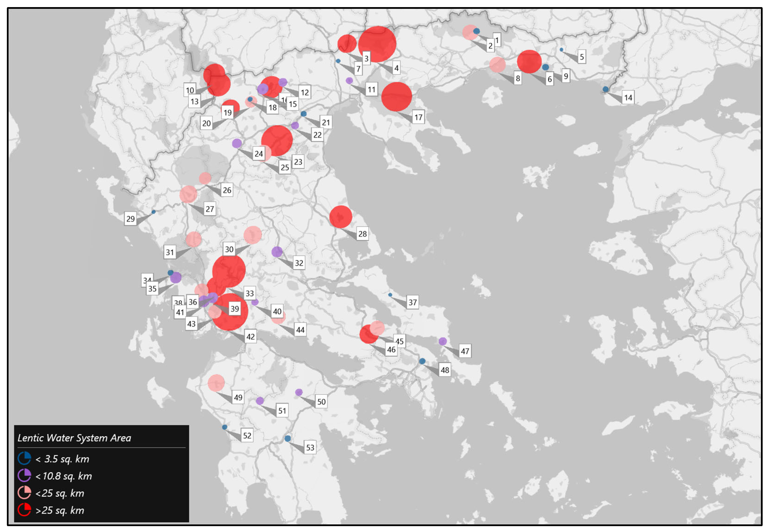
Task: Click the purple <10.8 sq. km legend icon
Action: point(24,475)
